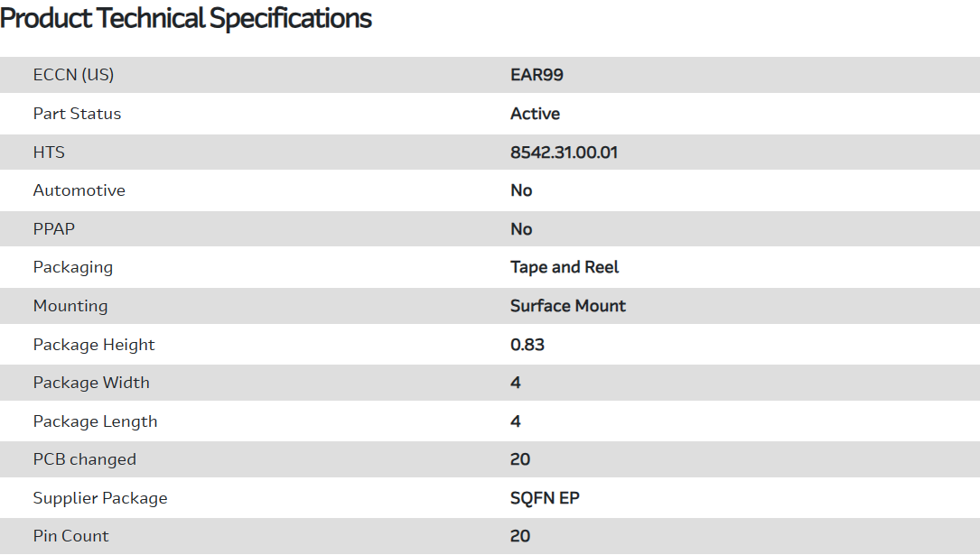Click the Part Status label
The width and height of the screenshot is (980, 555).
pyautogui.click(x=77, y=114)
